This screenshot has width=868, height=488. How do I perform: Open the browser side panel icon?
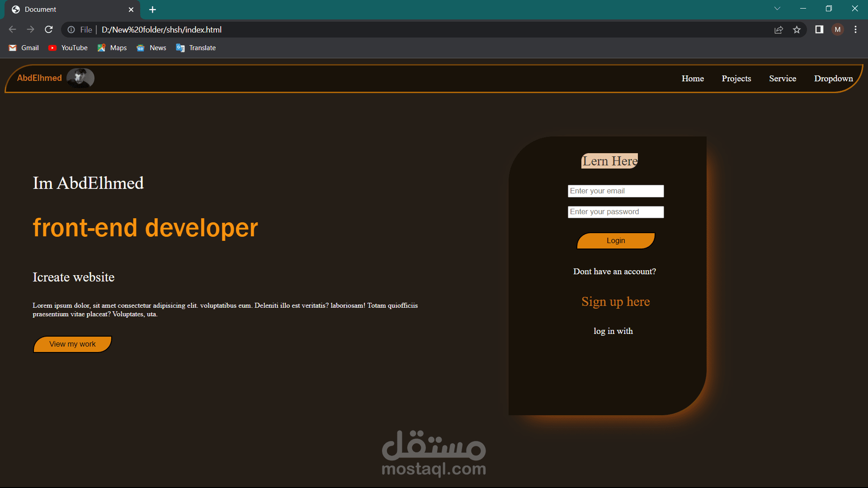(x=819, y=30)
